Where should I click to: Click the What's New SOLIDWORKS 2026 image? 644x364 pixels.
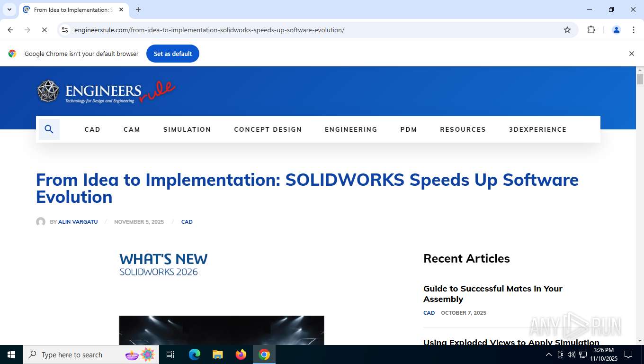coord(163,264)
